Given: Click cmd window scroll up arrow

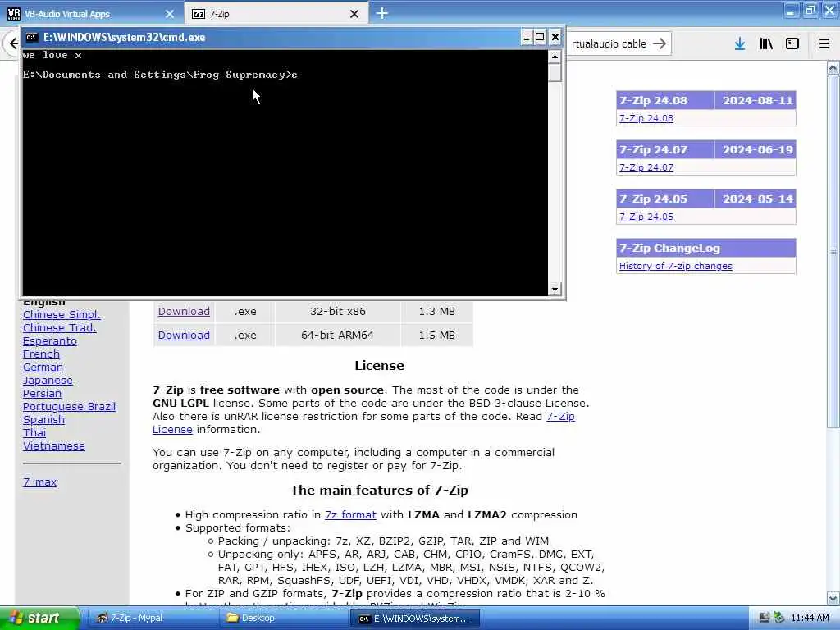Looking at the screenshot, I should coord(555,57).
